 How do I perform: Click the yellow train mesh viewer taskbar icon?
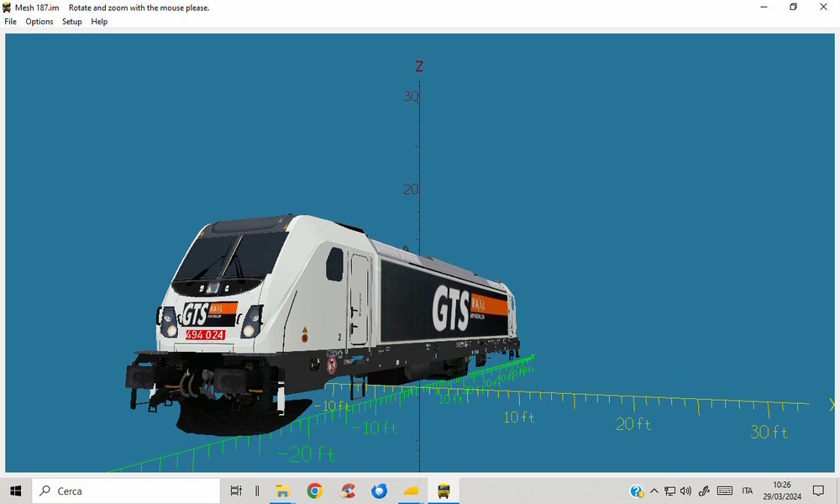click(444, 491)
